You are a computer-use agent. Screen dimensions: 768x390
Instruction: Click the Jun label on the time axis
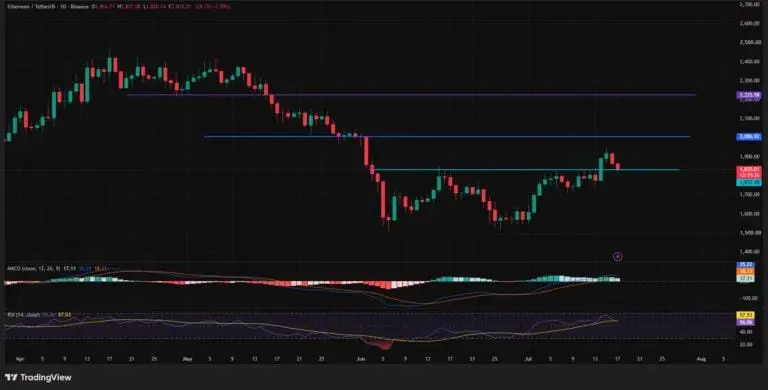361,359
